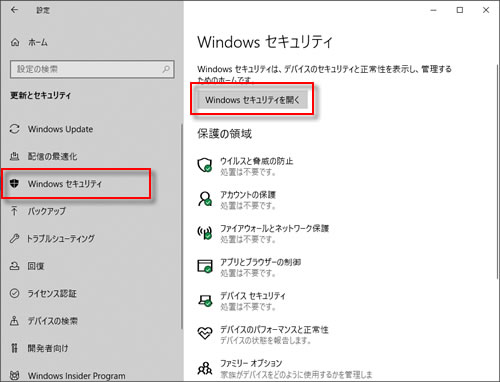Click the デバイス セキュリティ laptop icon
The image size is (500, 382).
pyautogui.click(x=205, y=300)
